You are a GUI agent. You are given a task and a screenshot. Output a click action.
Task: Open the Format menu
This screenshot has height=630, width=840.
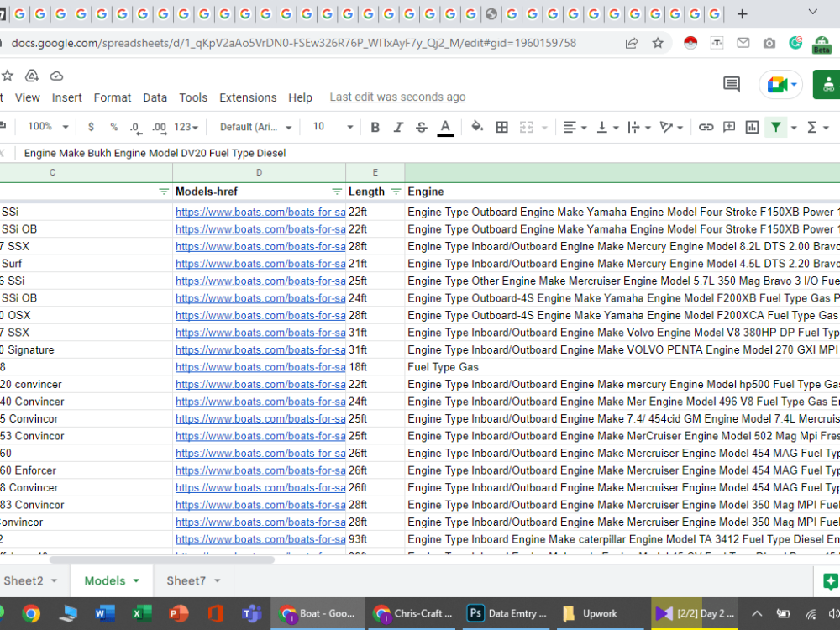coord(112,97)
